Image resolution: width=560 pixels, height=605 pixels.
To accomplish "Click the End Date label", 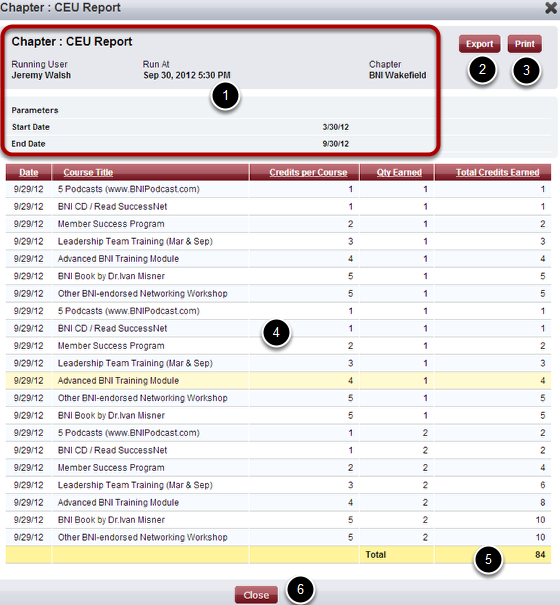I will (28, 144).
